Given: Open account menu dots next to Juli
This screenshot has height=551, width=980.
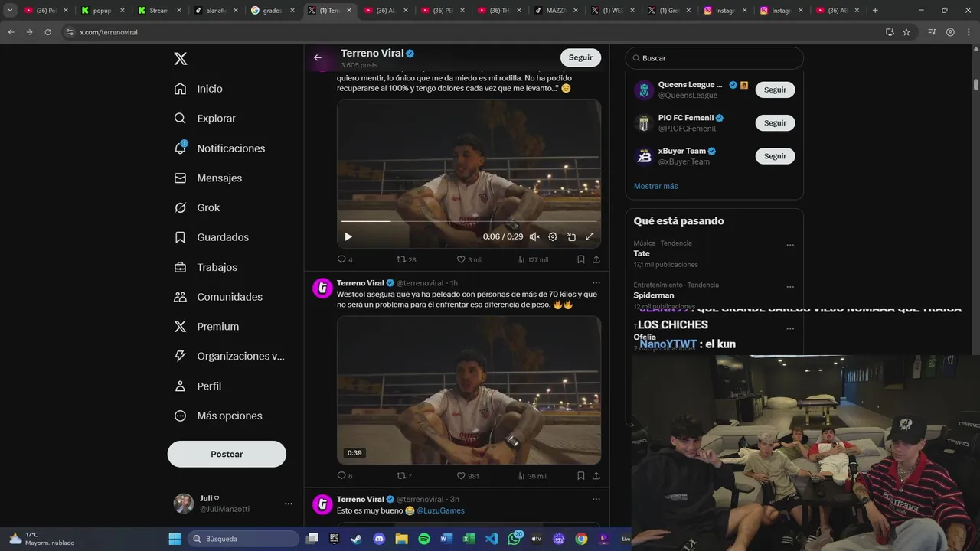Looking at the screenshot, I should (288, 504).
